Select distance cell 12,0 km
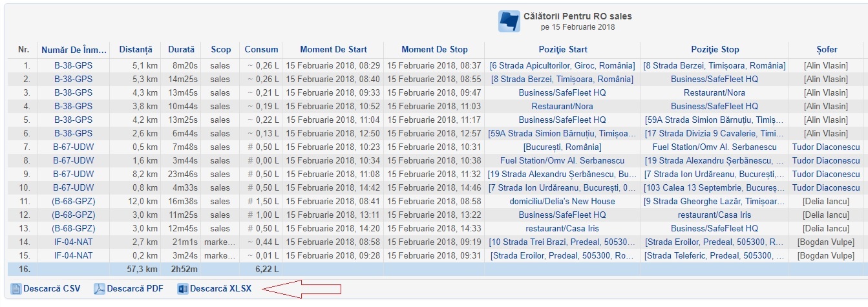The width and height of the screenshot is (868, 307). [x=142, y=202]
